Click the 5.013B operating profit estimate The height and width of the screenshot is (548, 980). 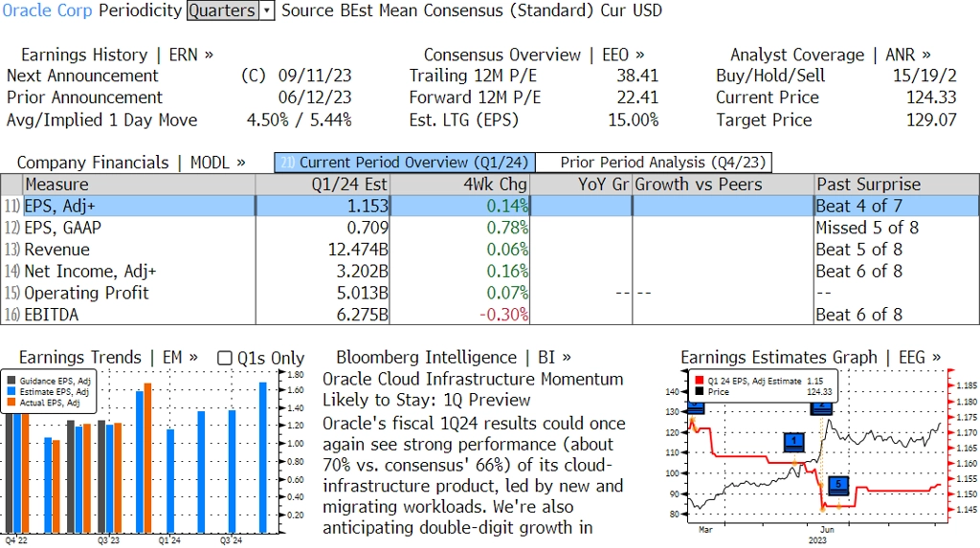(363, 293)
